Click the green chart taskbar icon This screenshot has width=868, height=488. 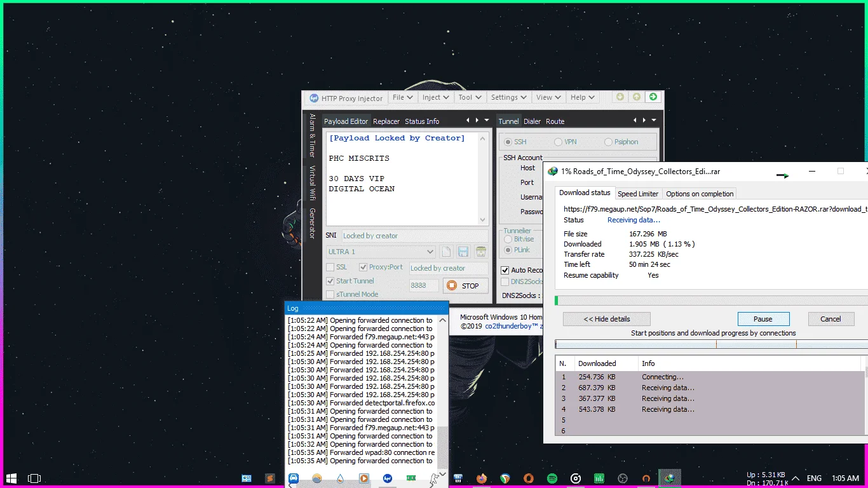tap(599, 478)
